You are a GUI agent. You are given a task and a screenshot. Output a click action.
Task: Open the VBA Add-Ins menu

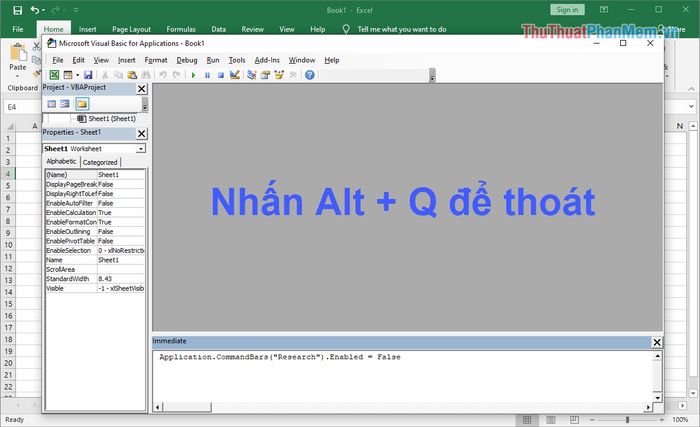point(267,60)
